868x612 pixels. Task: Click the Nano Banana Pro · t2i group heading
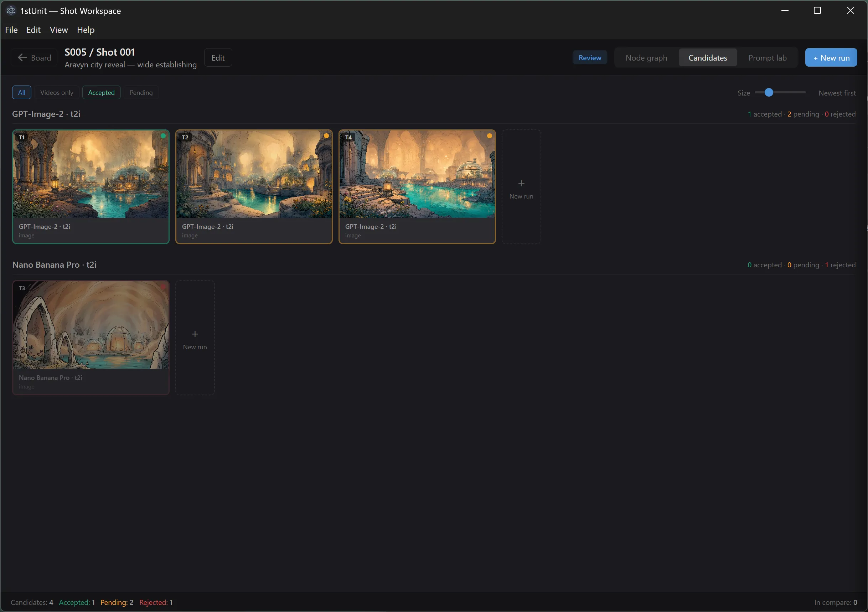pos(54,265)
